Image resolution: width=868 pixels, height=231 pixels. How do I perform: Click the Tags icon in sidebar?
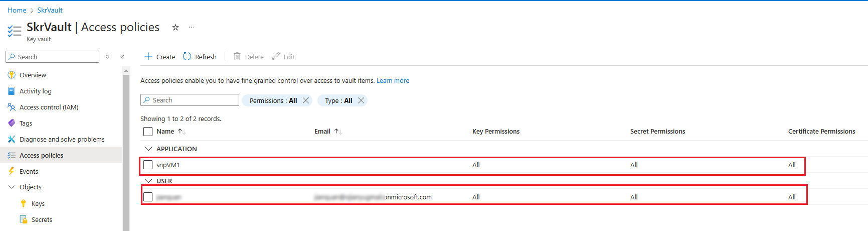point(12,123)
